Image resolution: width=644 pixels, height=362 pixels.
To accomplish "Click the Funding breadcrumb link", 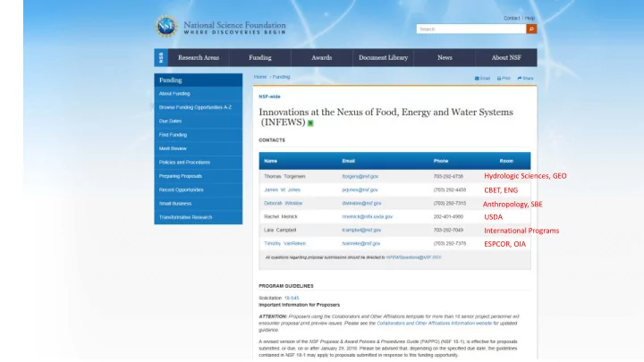I will pyautogui.click(x=282, y=77).
